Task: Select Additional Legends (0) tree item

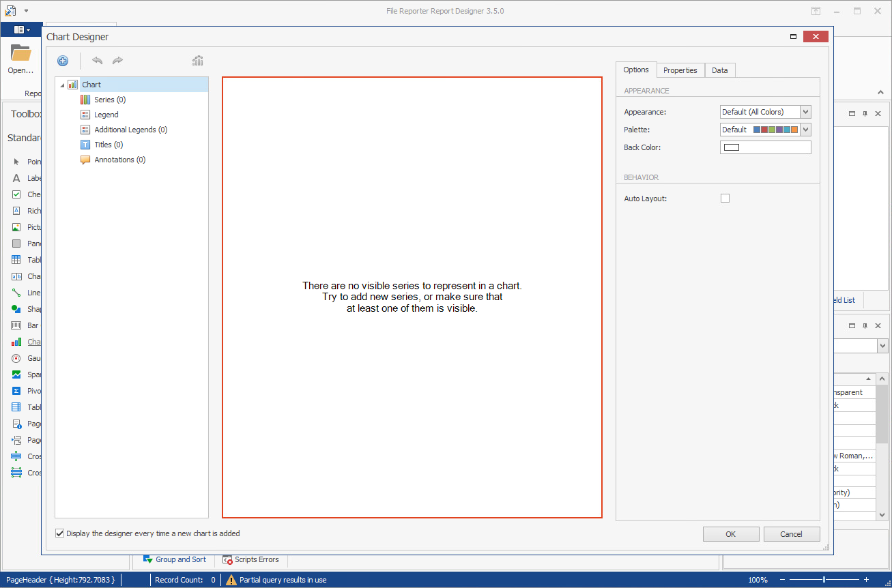Action: (130, 130)
